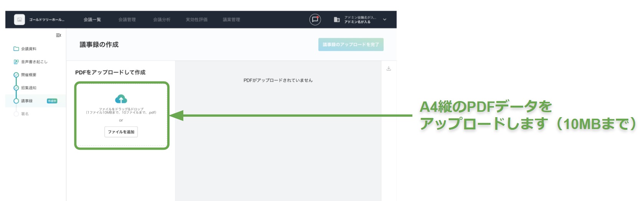Click the アドミン名が入る user name
The image size is (644, 201).
pos(357,22)
